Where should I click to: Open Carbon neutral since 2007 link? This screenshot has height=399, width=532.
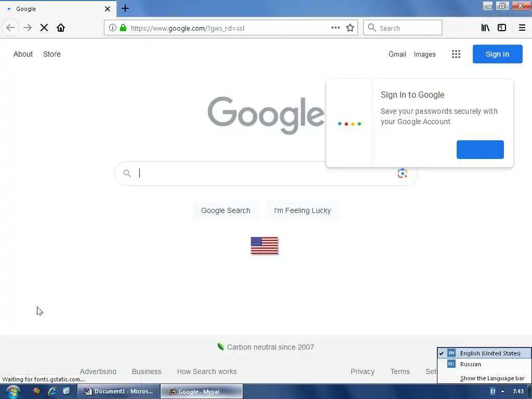pyautogui.click(x=266, y=347)
